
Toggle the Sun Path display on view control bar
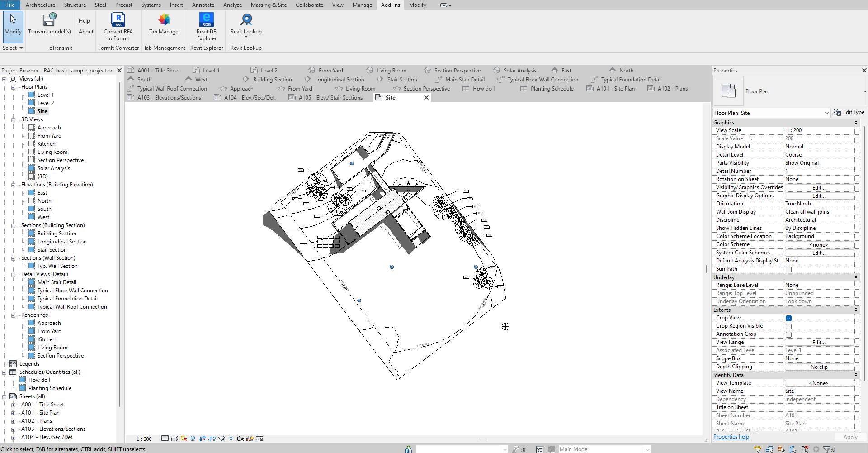184,438
